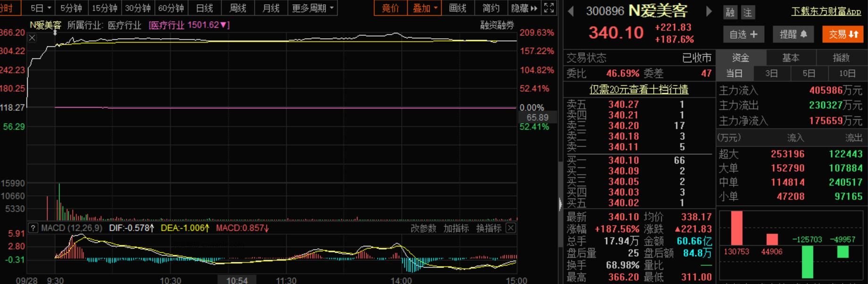Go to next stock with right arrow
868x284 pixels.
click(709, 11)
